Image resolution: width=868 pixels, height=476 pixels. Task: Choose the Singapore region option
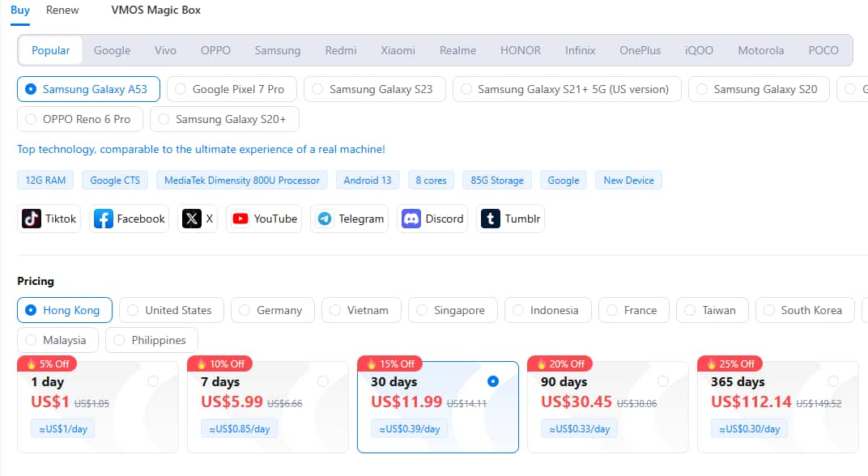pyautogui.click(x=450, y=310)
